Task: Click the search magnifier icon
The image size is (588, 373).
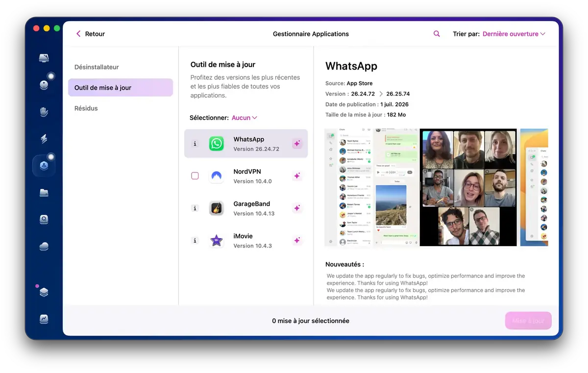Action: coord(437,34)
